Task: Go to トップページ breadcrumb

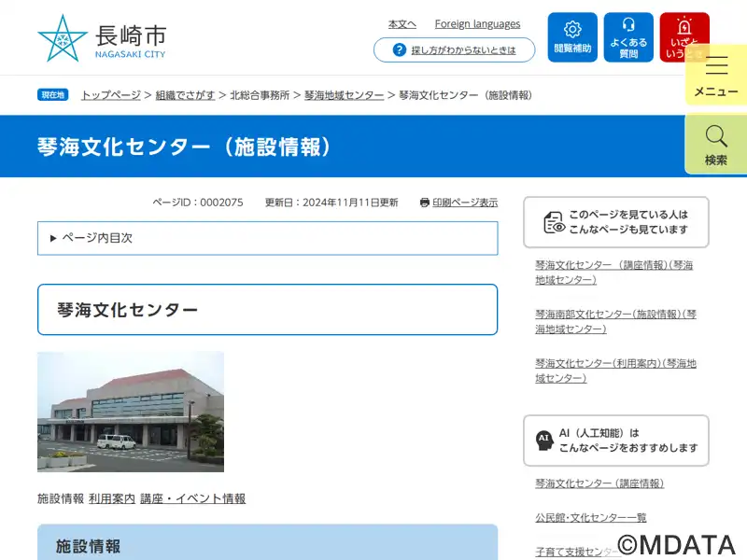Action: (x=111, y=95)
